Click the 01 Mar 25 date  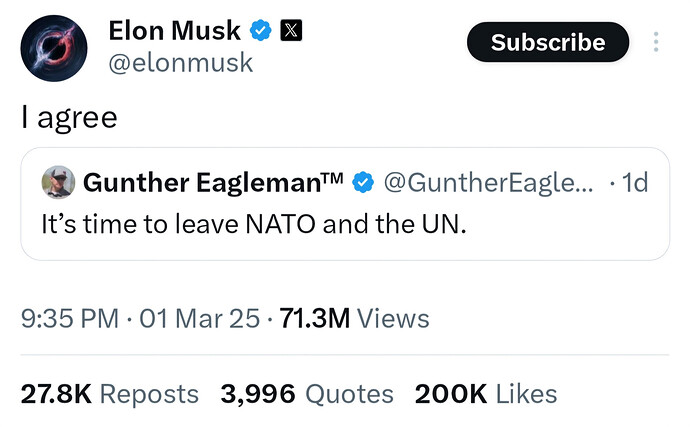tap(201, 319)
